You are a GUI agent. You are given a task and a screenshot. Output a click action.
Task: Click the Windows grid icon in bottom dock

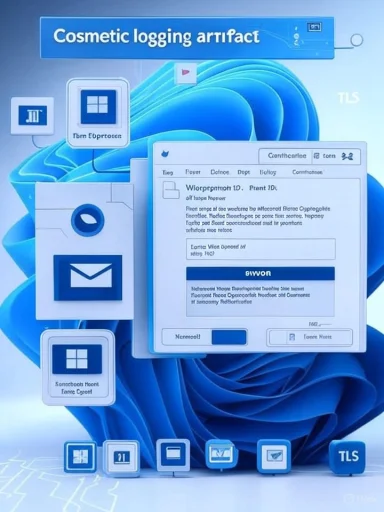(80, 457)
